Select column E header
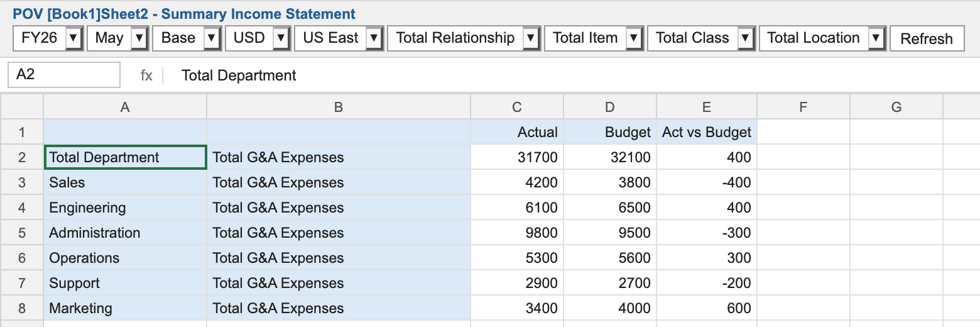Screen dimensions: 980x327 (707, 107)
